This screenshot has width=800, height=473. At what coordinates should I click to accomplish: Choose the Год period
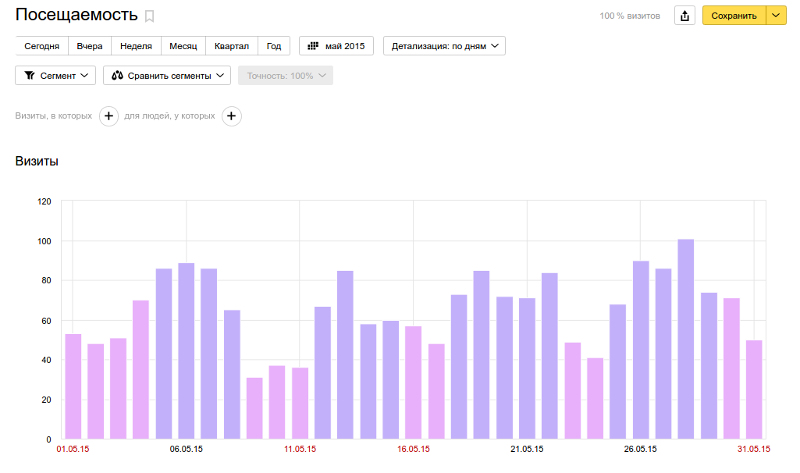[x=274, y=46]
